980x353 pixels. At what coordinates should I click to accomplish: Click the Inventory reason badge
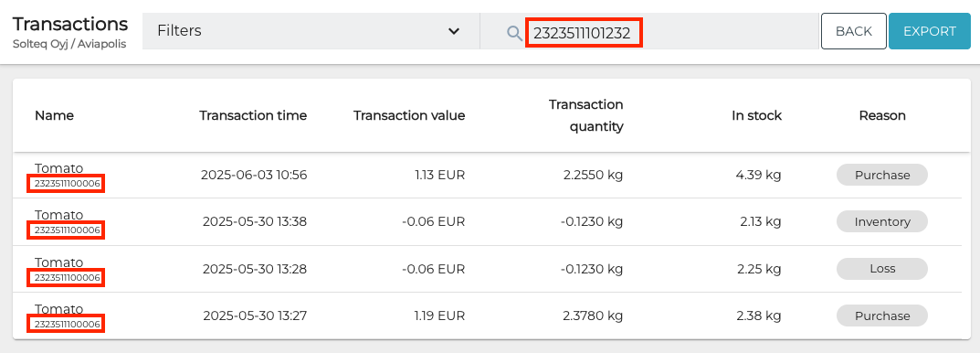[882, 221]
